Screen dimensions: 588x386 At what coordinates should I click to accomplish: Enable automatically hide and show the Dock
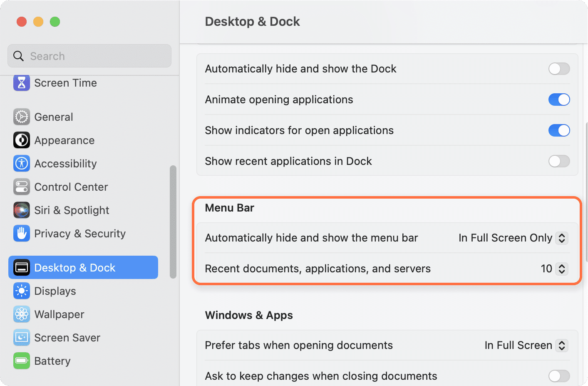(x=559, y=69)
